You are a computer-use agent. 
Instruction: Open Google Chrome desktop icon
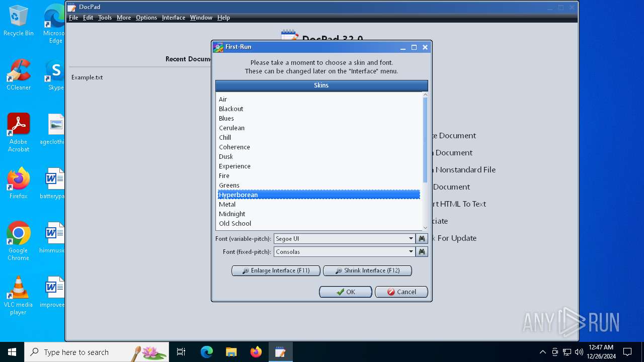click(x=19, y=241)
